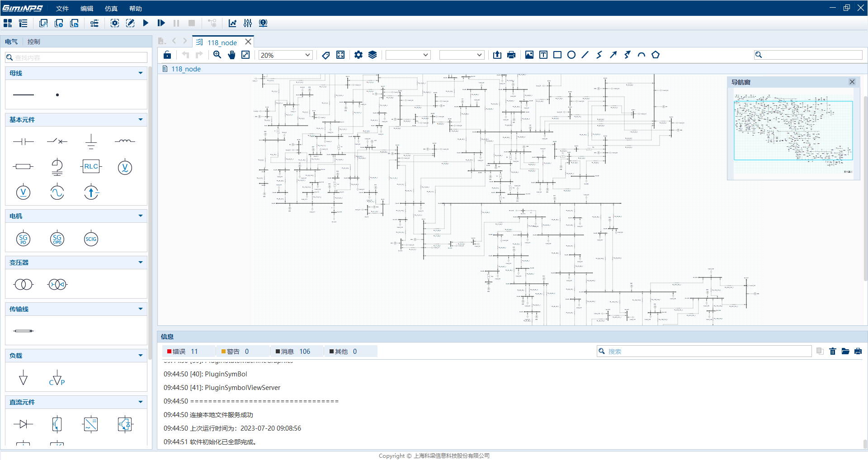Select the Text annotation tool
This screenshot has width=868, height=460.
(x=543, y=55)
